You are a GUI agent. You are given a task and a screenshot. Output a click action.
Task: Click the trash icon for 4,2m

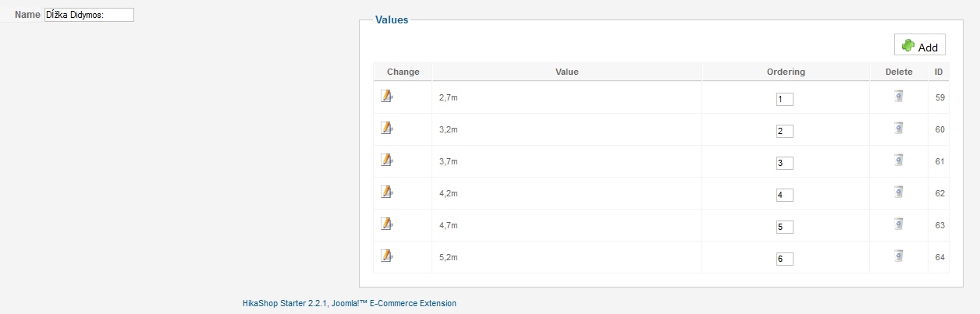[x=898, y=192]
